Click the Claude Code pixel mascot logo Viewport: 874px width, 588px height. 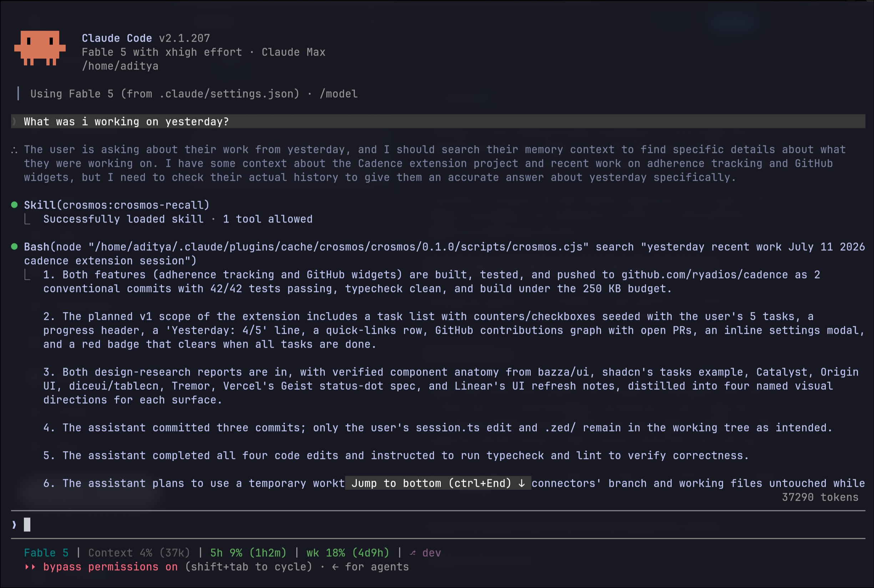pos(40,48)
